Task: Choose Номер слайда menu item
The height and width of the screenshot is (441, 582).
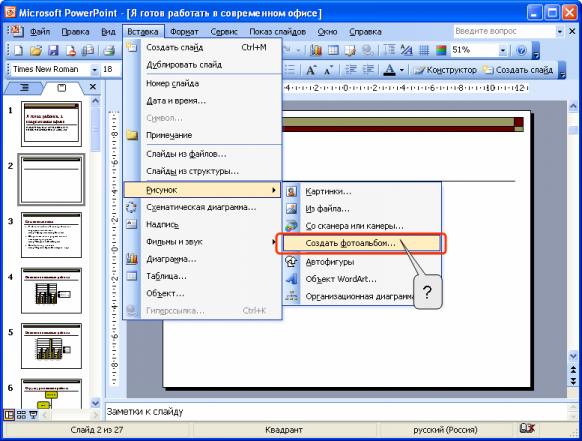Action: [202, 84]
